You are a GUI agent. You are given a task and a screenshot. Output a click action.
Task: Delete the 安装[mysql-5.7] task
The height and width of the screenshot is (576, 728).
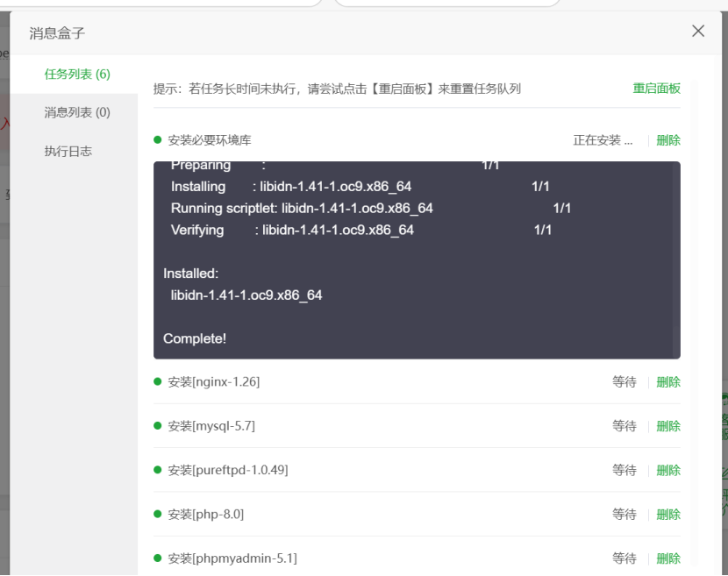click(x=668, y=426)
